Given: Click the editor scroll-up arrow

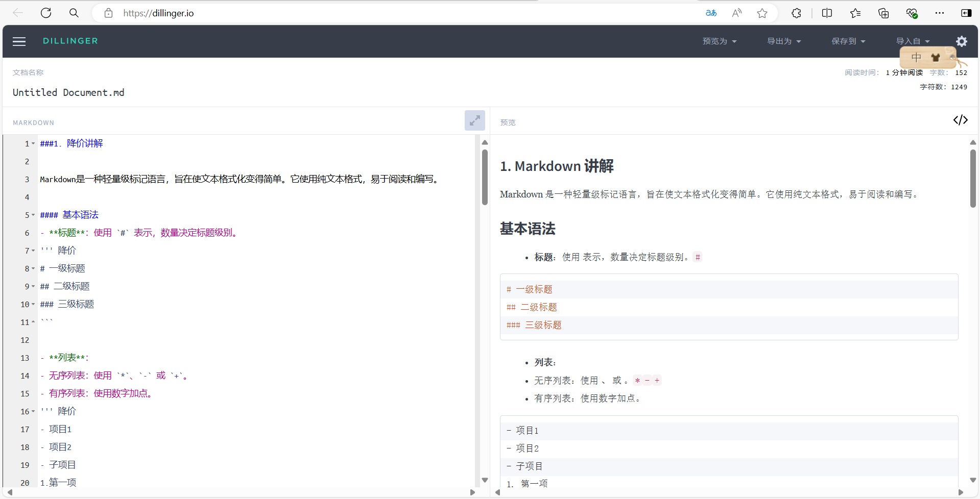Looking at the screenshot, I should [485, 142].
